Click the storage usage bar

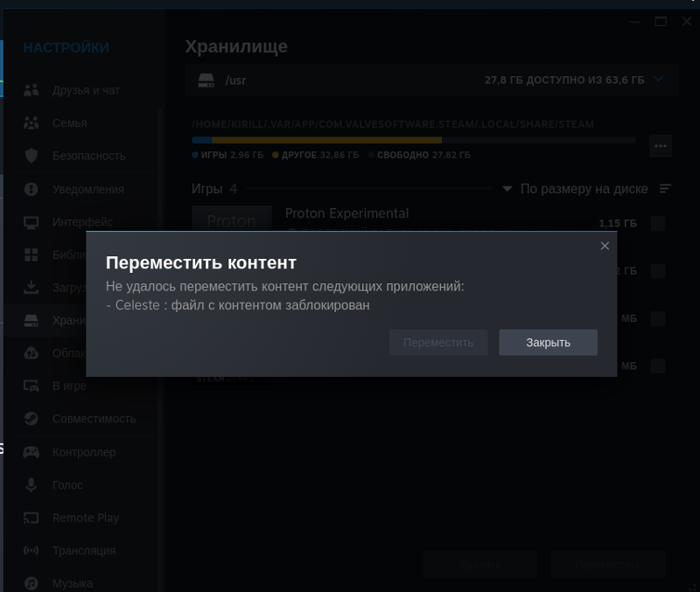click(413, 140)
